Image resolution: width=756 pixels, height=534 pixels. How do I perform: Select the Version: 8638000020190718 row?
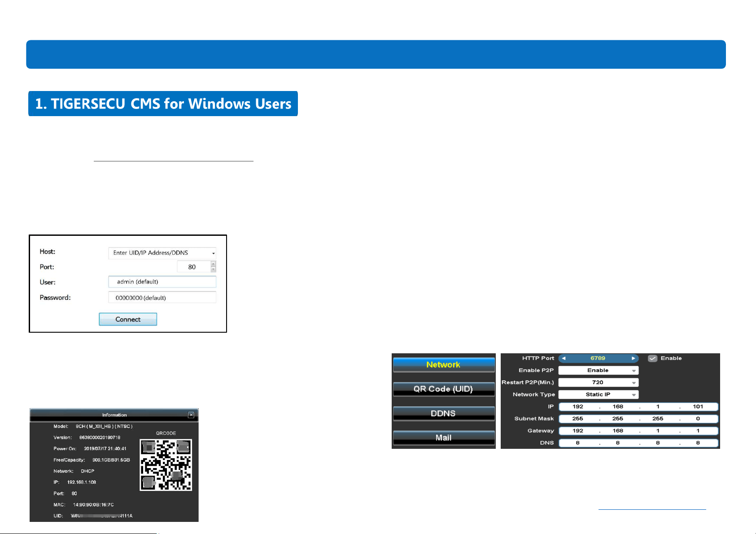coord(87,438)
